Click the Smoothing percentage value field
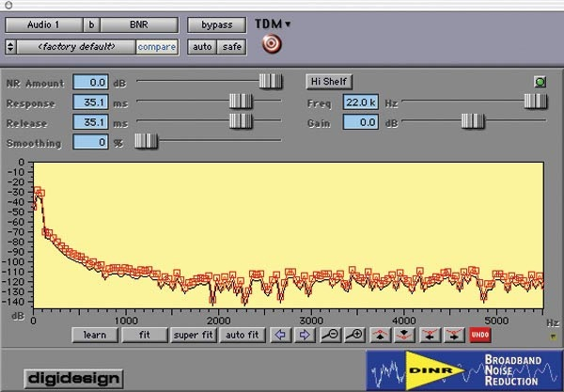The height and width of the screenshot is (392, 564). pos(91,142)
